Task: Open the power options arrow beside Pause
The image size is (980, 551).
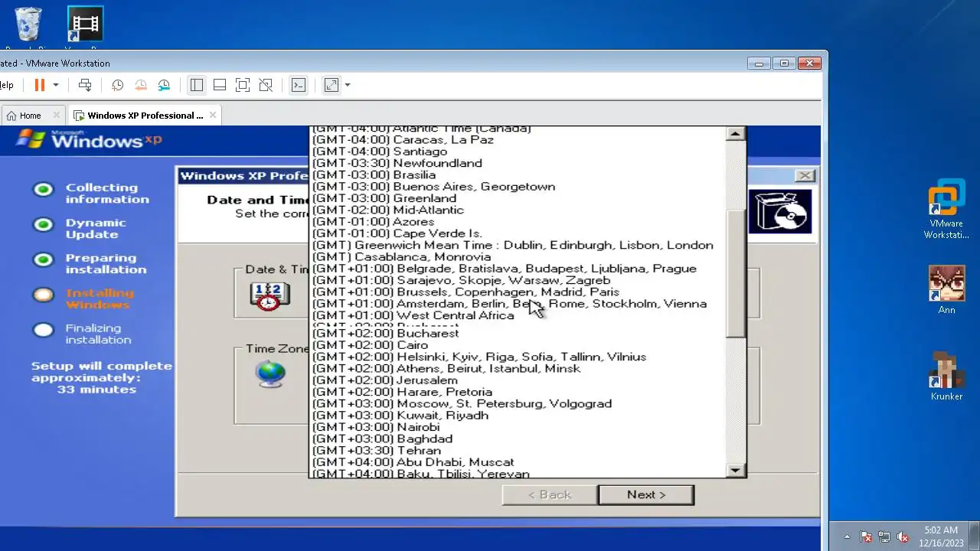Action: coord(55,85)
